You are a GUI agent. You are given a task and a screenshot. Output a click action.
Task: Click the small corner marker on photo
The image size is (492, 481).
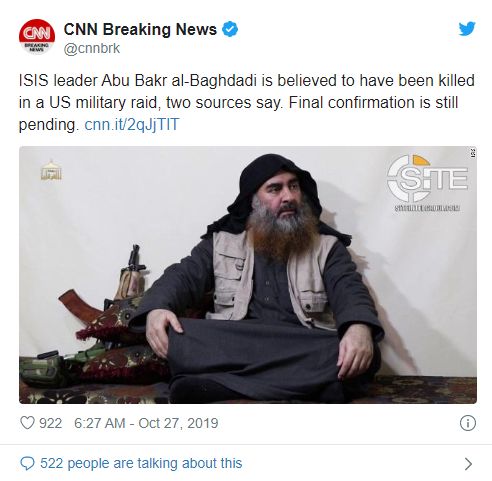click(x=473, y=153)
